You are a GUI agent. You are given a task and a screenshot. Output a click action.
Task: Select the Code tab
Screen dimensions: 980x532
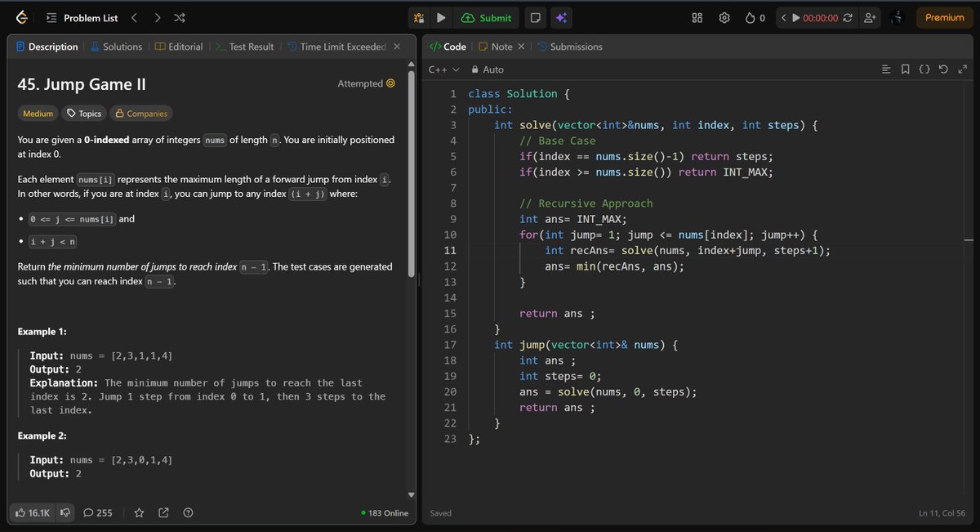pyautogui.click(x=448, y=47)
